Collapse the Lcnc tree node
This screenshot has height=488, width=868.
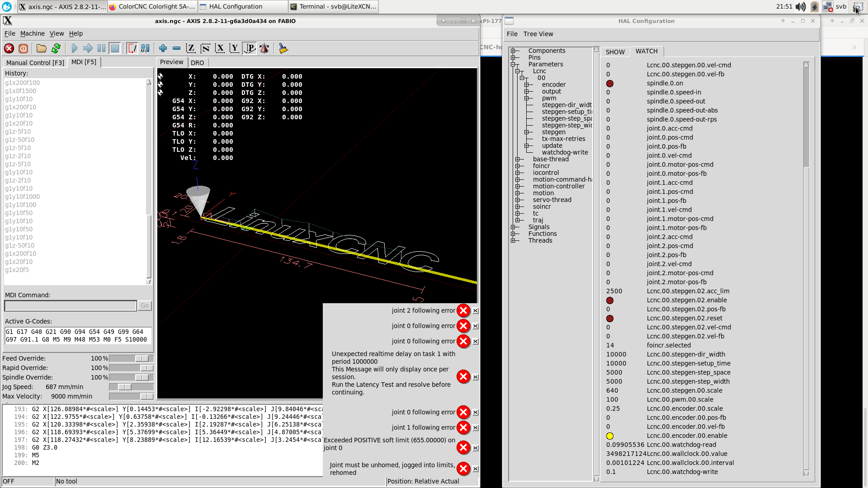tap(518, 71)
